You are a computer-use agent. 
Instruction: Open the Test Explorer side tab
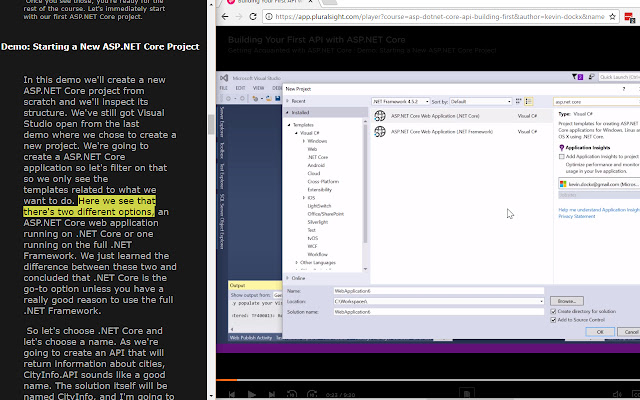point(222,176)
